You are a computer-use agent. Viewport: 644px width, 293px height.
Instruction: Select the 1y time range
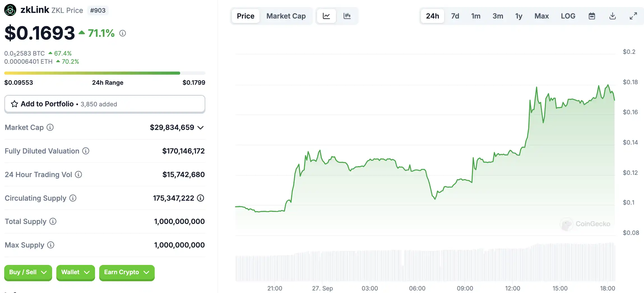click(x=519, y=16)
